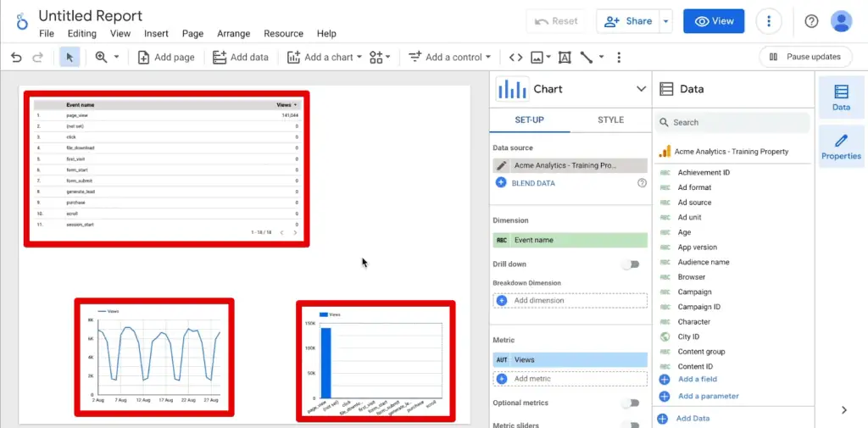Go to the previous page of the table

[281, 232]
